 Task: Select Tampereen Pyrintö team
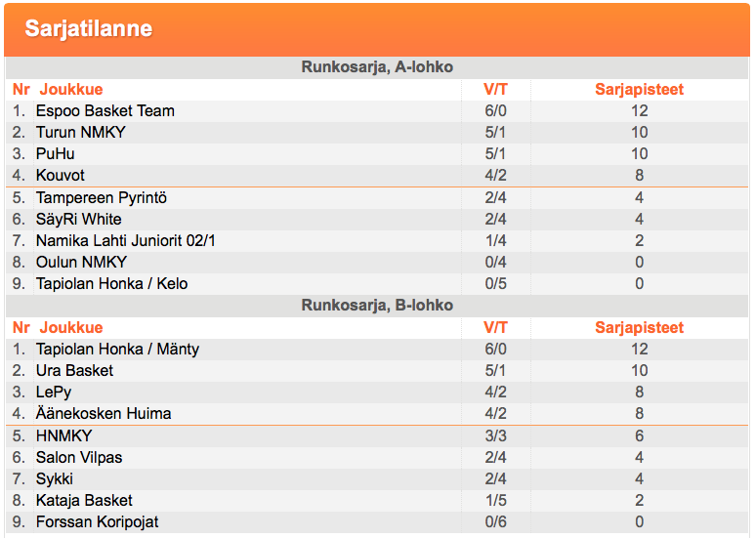[102, 197]
